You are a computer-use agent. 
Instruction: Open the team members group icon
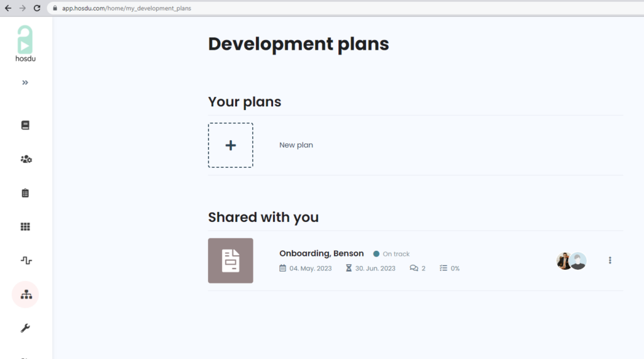pyautogui.click(x=26, y=159)
